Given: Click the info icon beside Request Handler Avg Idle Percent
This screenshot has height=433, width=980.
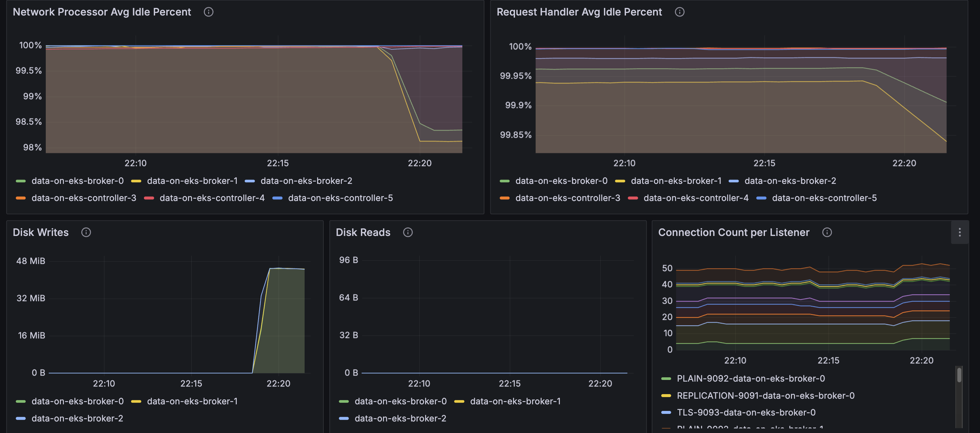Looking at the screenshot, I should click(x=679, y=12).
